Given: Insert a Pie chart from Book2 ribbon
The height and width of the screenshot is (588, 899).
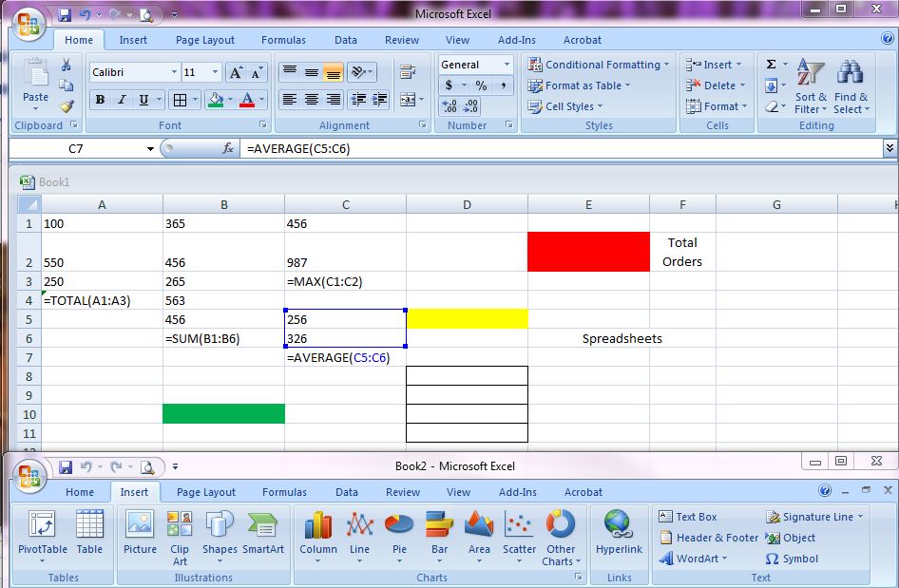Looking at the screenshot, I should [399, 533].
